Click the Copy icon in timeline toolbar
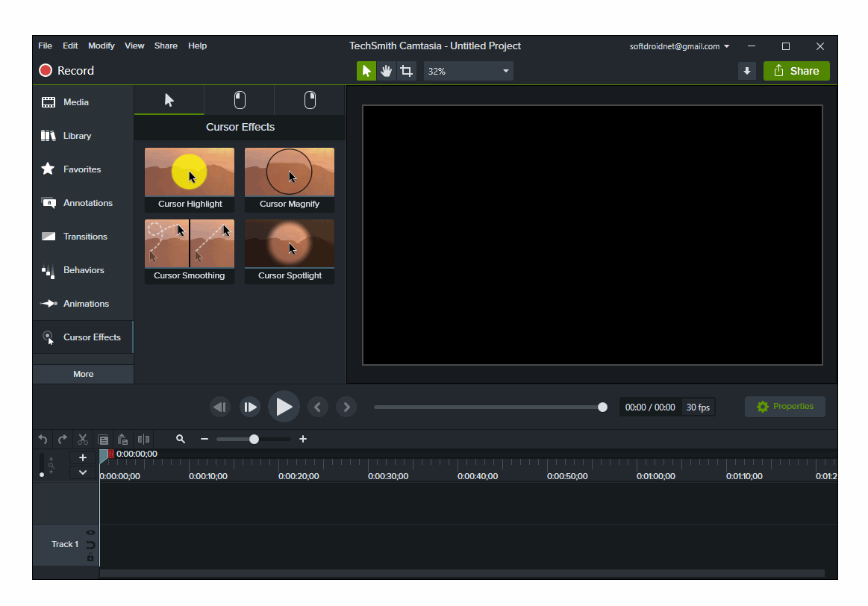 [103, 440]
